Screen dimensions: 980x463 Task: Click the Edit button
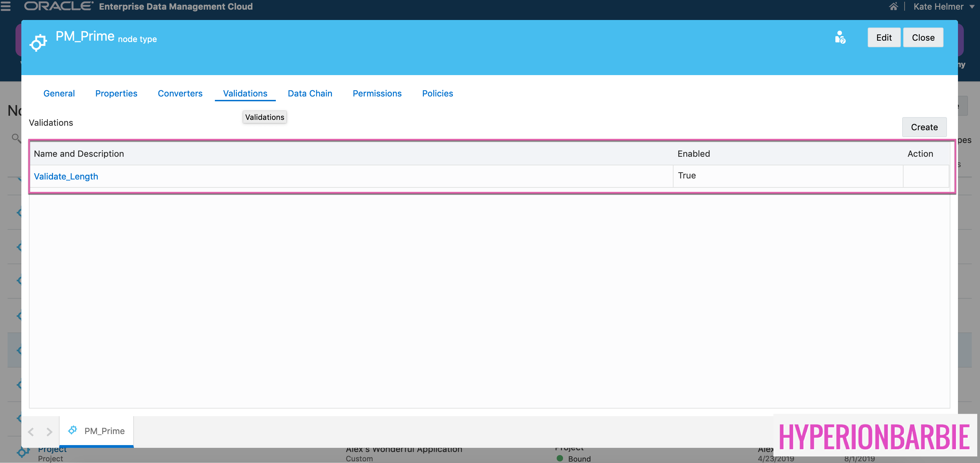click(884, 37)
